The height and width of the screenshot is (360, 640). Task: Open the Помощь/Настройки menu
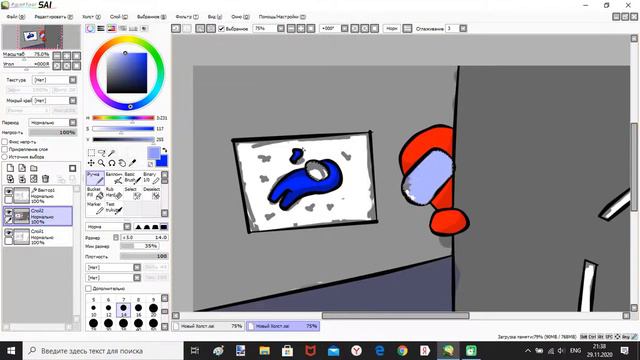pos(282,17)
